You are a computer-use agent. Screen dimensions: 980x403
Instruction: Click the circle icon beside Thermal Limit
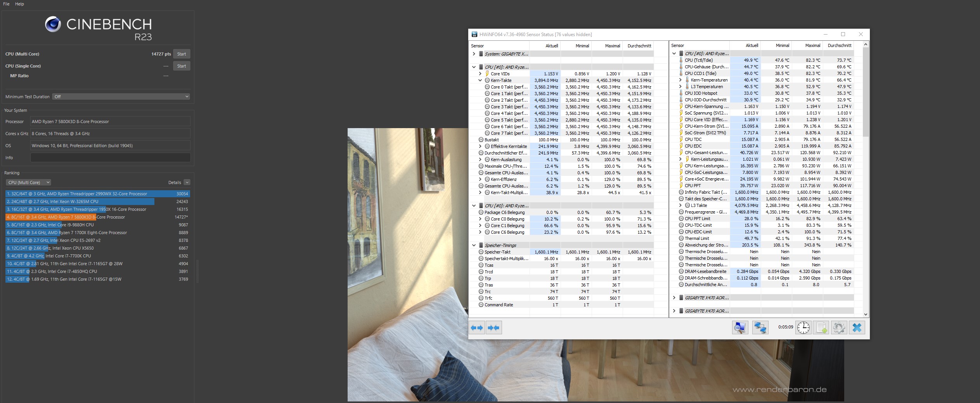pyautogui.click(x=681, y=238)
